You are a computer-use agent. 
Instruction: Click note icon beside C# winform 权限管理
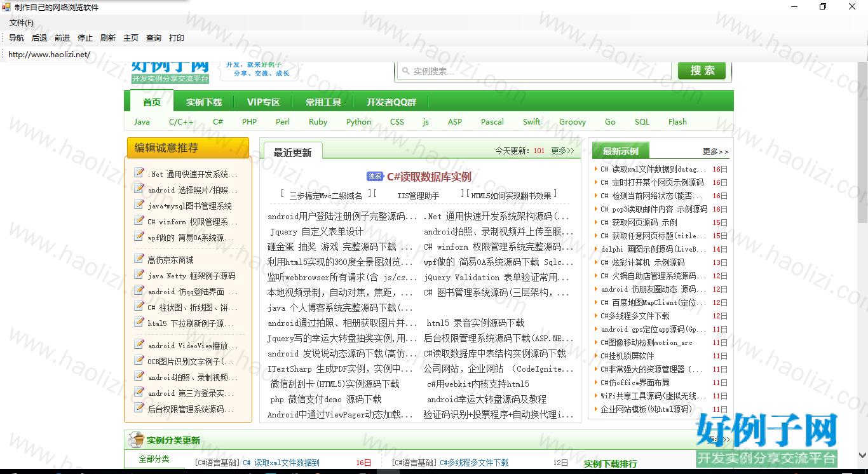[x=139, y=220]
